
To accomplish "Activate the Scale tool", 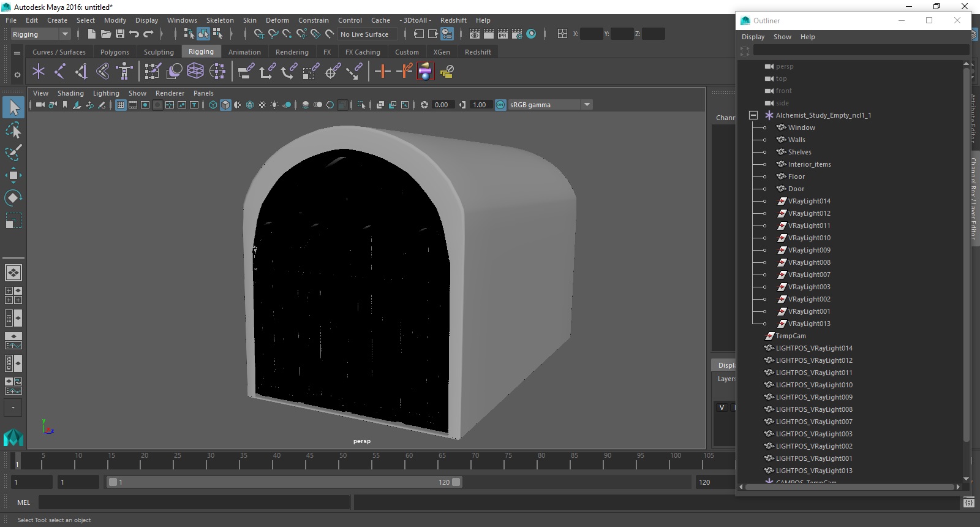I will pyautogui.click(x=13, y=220).
